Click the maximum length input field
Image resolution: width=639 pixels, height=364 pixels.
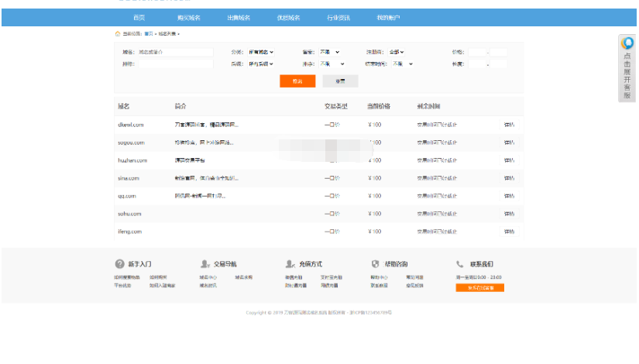click(x=498, y=64)
